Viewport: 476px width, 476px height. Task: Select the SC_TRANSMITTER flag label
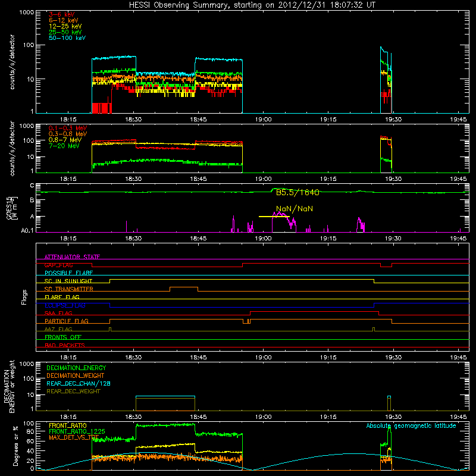pyautogui.click(x=68, y=289)
